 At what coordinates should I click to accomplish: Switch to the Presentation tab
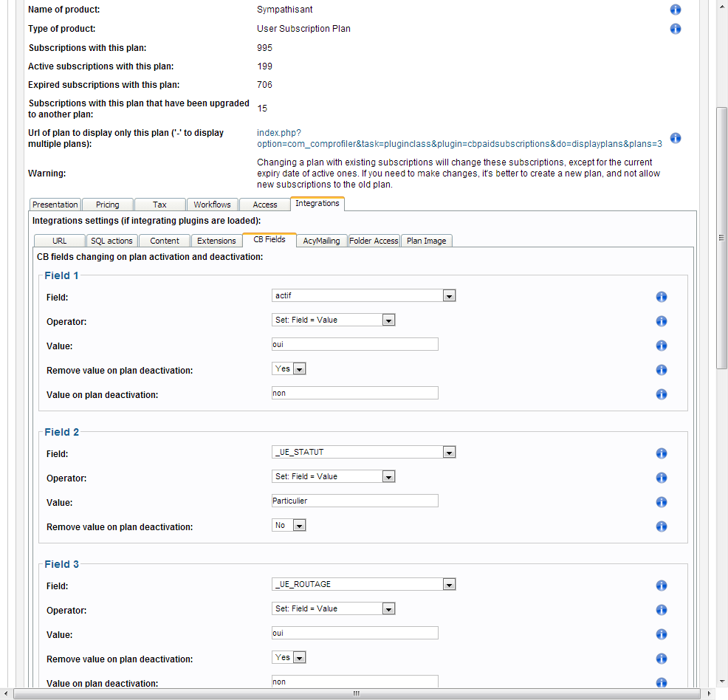pyautogui.click(x=55, y=205)
